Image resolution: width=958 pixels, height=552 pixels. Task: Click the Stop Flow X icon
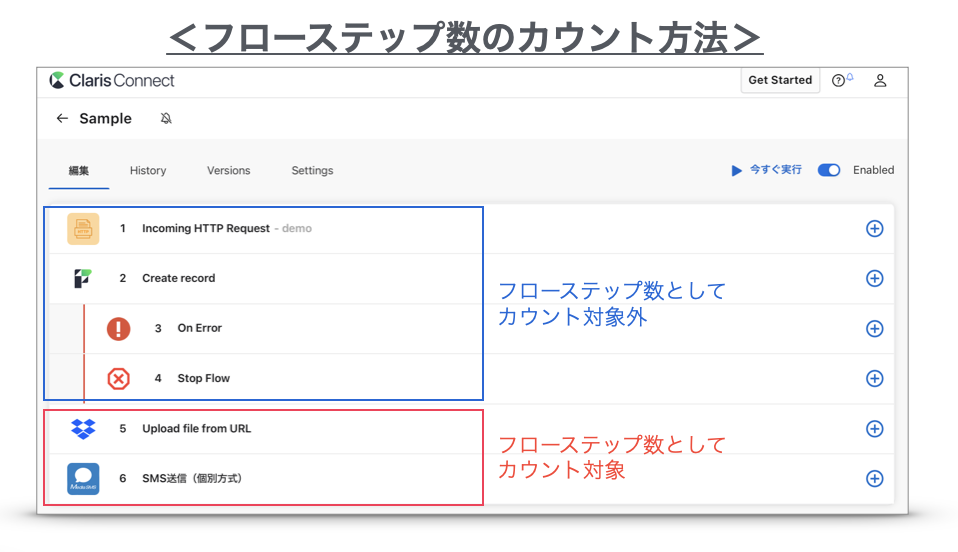119,378
